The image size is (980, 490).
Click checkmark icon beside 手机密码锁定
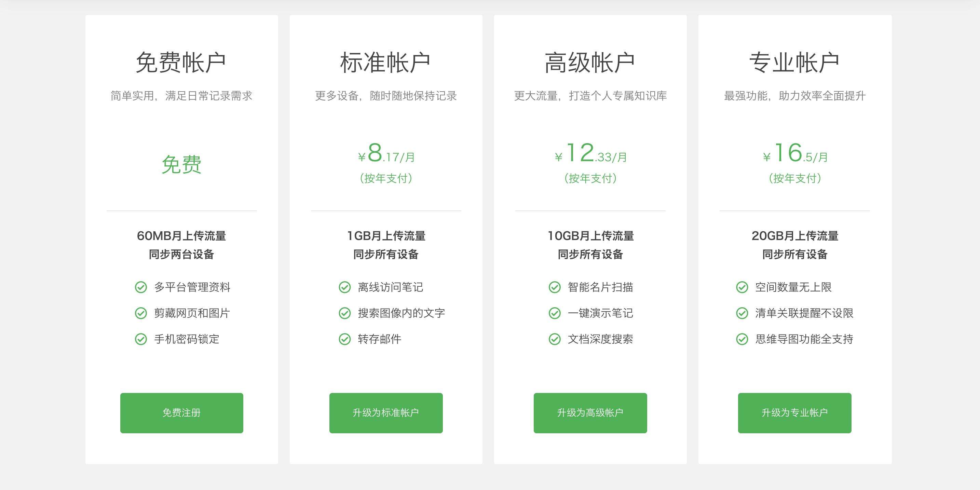141,339
